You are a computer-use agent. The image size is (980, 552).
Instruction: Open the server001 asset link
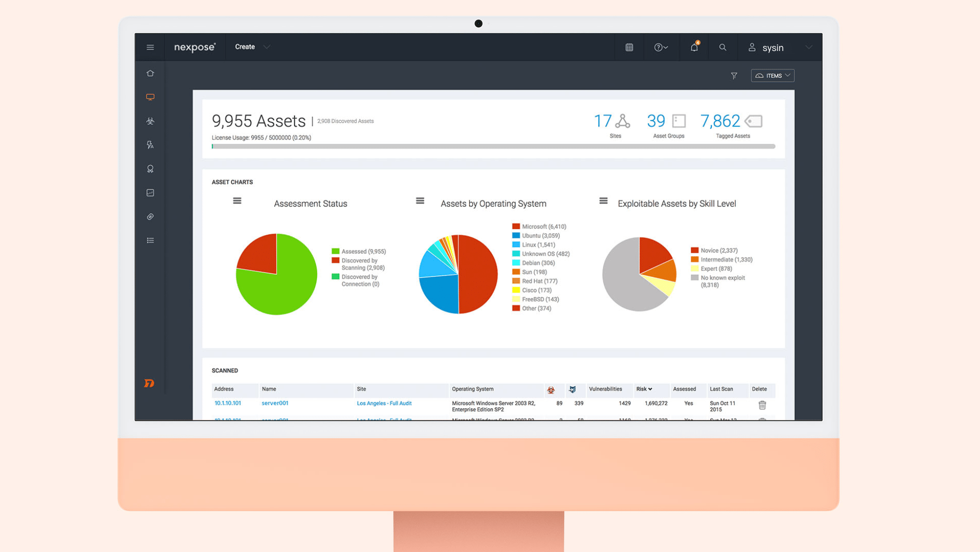pos(275,402)
